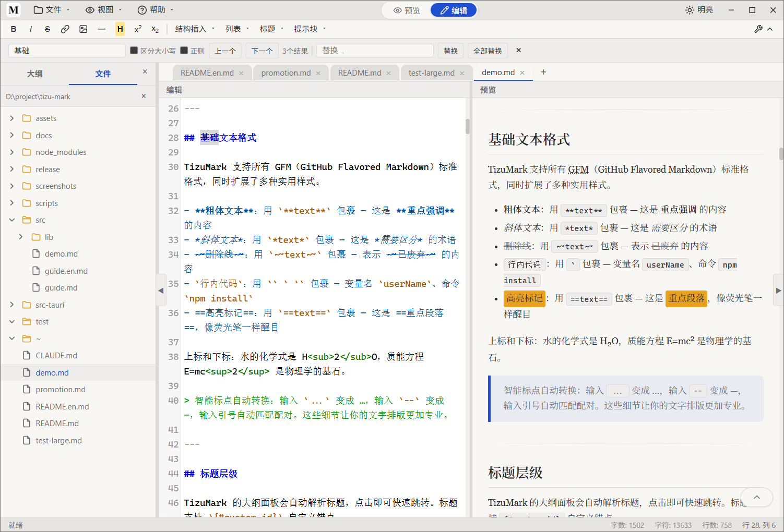This screenshot has height=532, width=784.
Task: Click the 替换 replacement input field
Action: [375, 51]
